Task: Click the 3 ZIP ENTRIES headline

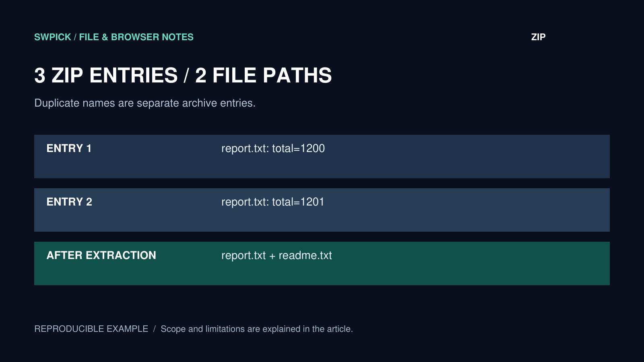Action: 106,75
